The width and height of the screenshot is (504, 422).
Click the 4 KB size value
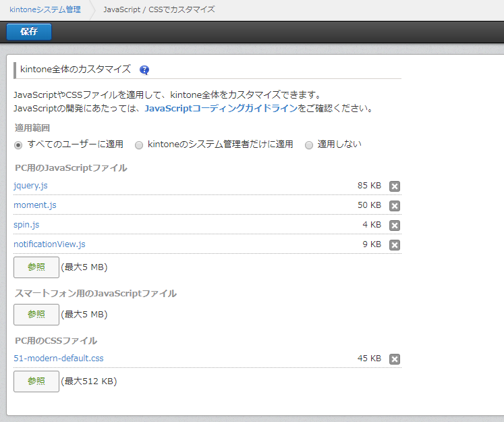coord(372,225)
